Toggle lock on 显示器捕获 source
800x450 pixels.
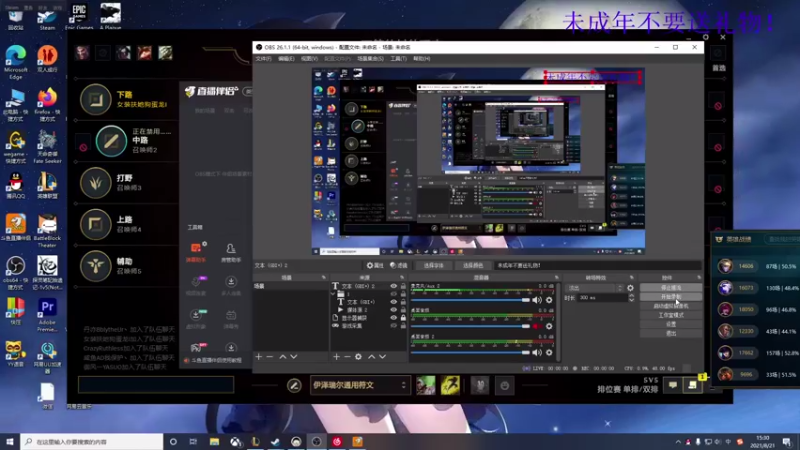(x=403, y=317)
